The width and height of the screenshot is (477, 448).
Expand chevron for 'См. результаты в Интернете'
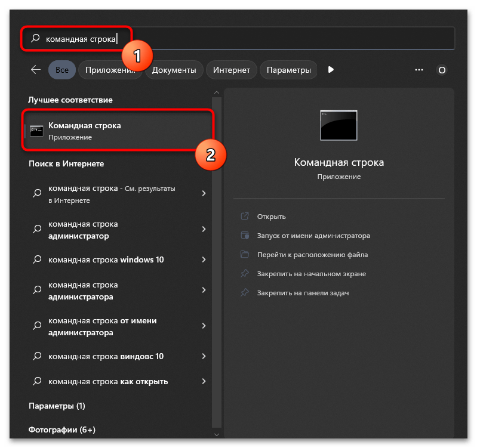[204, 193]
